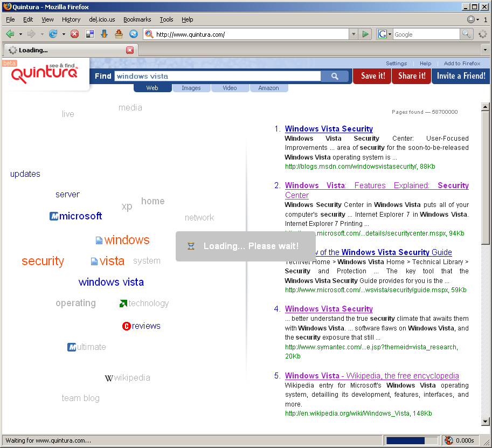Open the File menu
The height and width of the screenshot is (448, 492).
click(x=10, y=19)
